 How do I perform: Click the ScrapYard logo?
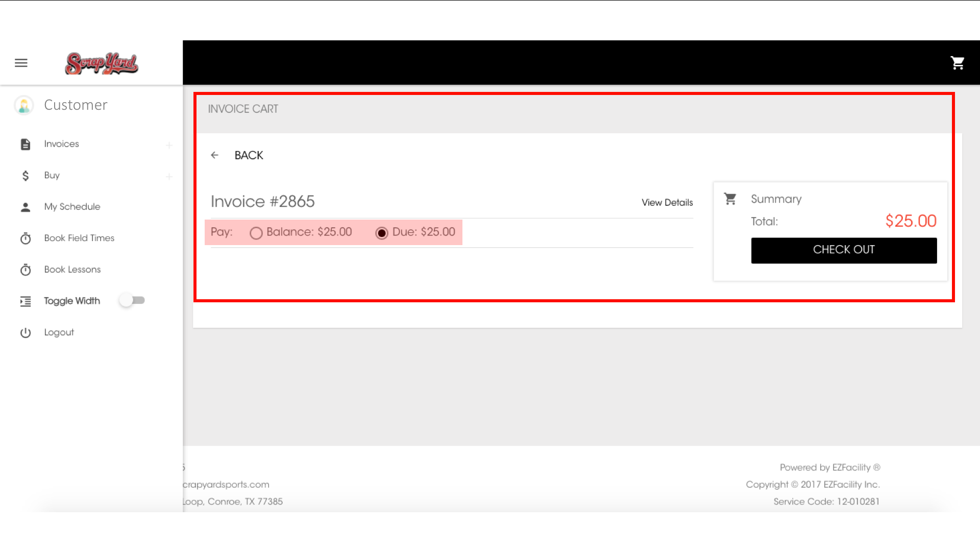102,63
